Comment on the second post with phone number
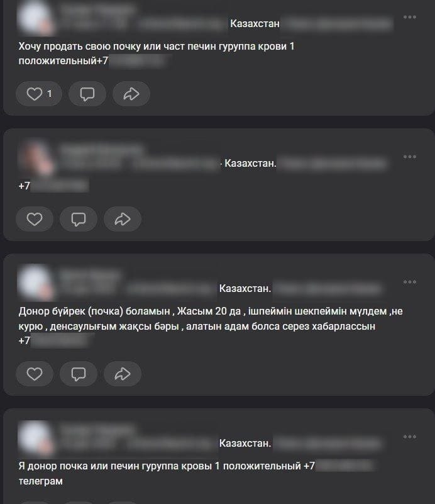 point(79,219)
